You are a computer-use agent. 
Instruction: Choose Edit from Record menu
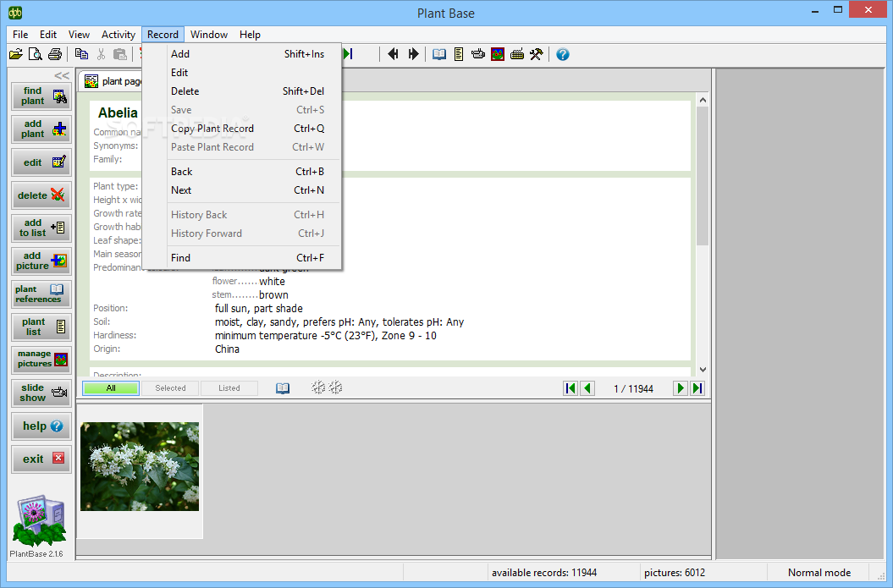coord(242,73)
